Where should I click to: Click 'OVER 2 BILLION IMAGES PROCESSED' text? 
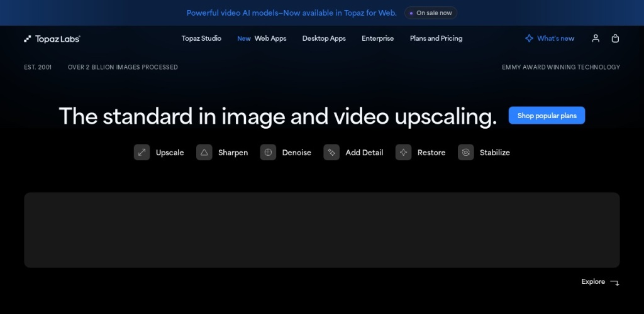pos(123,67)
